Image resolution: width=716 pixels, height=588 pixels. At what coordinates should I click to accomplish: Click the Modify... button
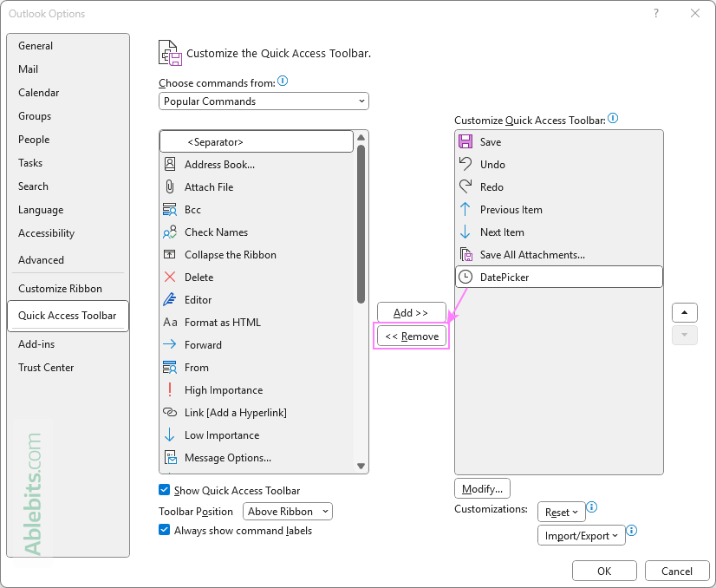click(x=482, y=489)
